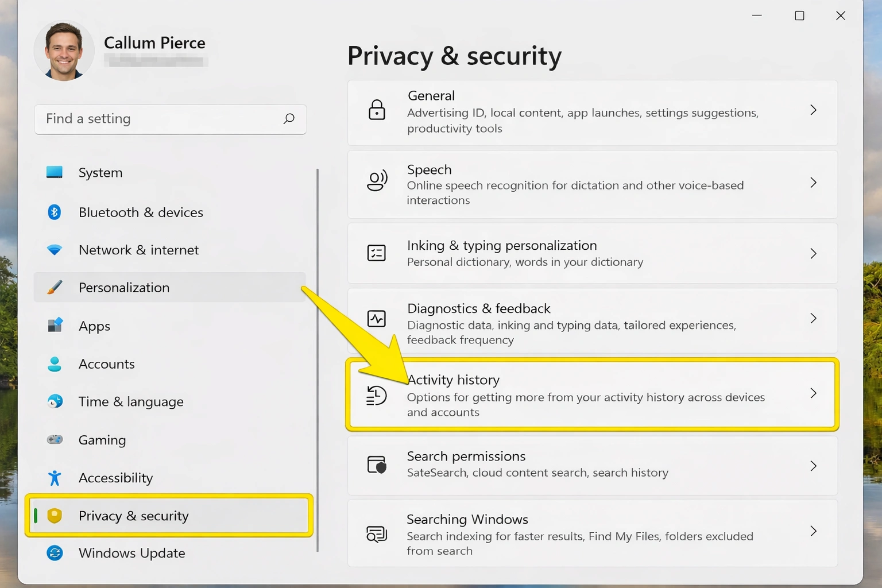Image resolution: width=882 pixels, height=588 pixels.
Task: Click the Find a setting search box
Action: coord(171,119)
